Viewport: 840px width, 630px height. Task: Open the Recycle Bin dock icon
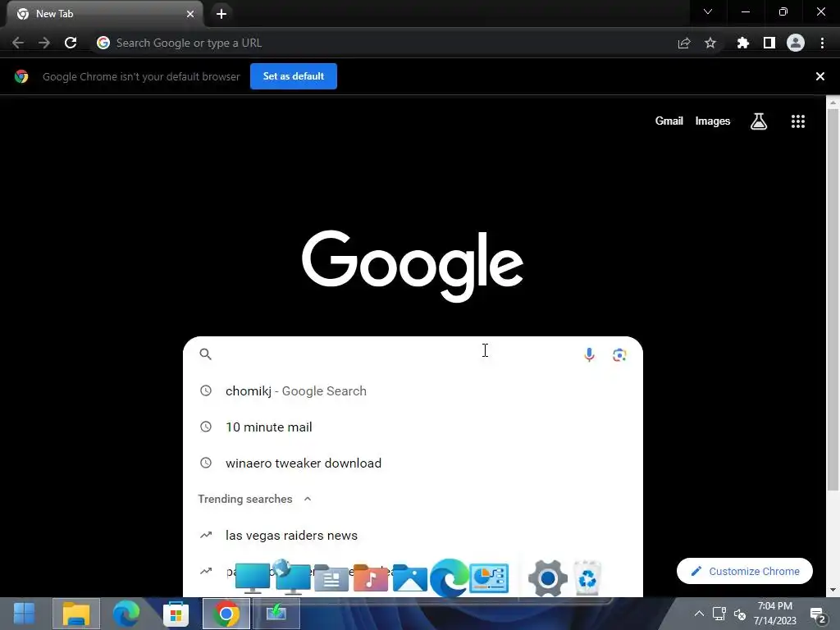(587, 577)
